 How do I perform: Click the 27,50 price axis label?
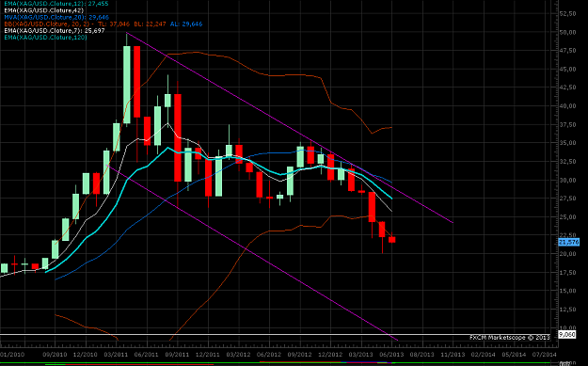[567, 199]
